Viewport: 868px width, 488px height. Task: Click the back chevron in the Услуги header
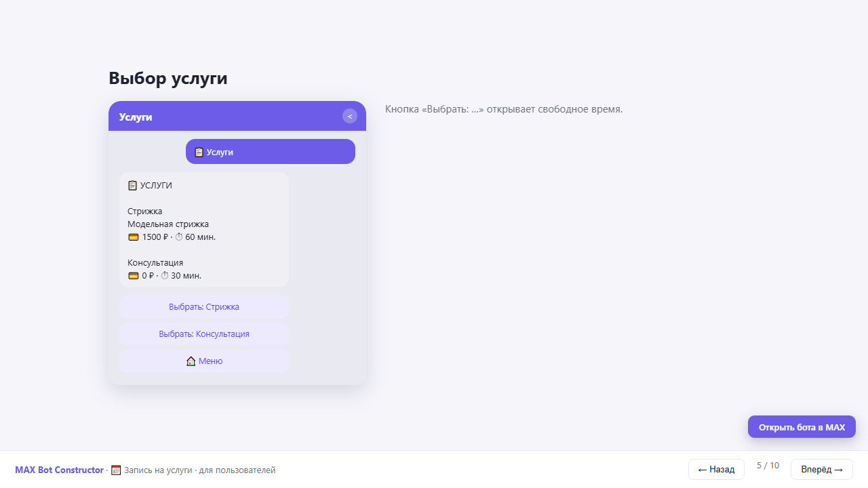pyautogui.click(x=350, y=117)
